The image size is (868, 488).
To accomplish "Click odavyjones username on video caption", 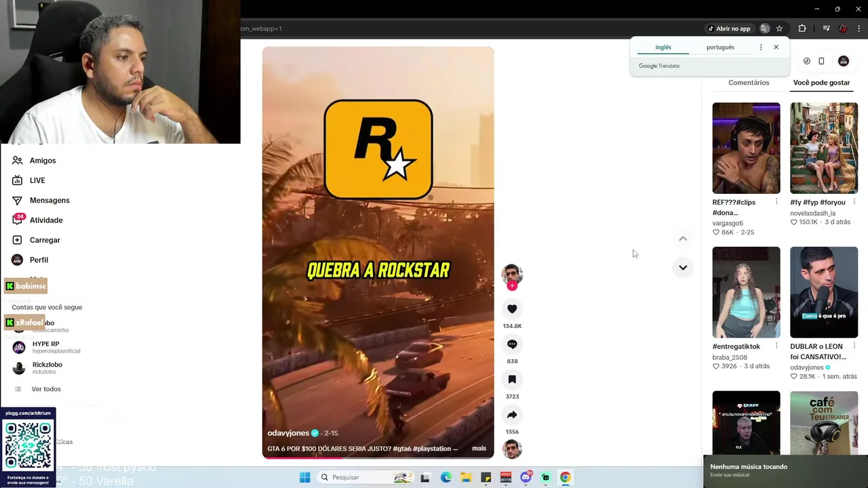I will point(288,433).
